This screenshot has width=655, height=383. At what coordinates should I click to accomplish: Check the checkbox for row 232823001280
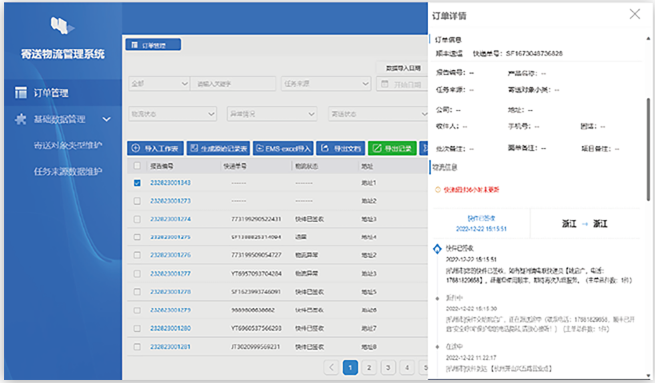pyautogui.click(x=137, y=328)
